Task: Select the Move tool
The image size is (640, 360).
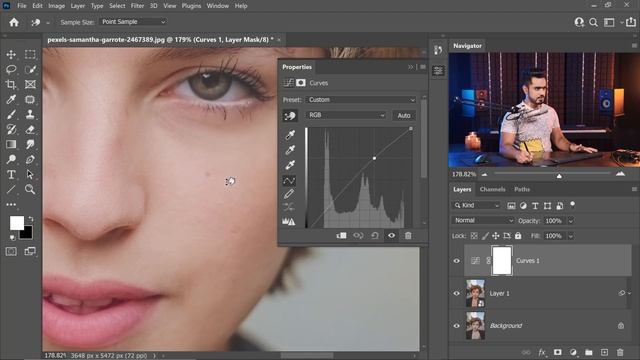Action: 11,54
